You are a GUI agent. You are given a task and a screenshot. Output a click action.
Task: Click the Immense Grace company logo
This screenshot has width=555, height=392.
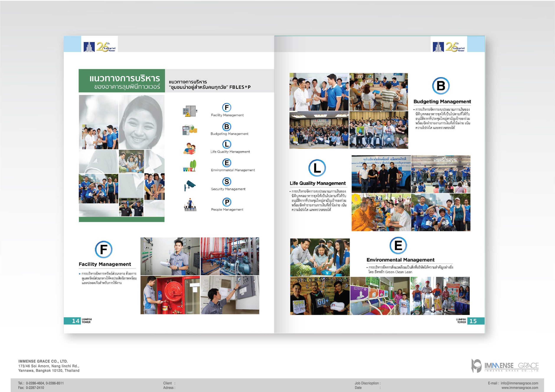point(505,366)
